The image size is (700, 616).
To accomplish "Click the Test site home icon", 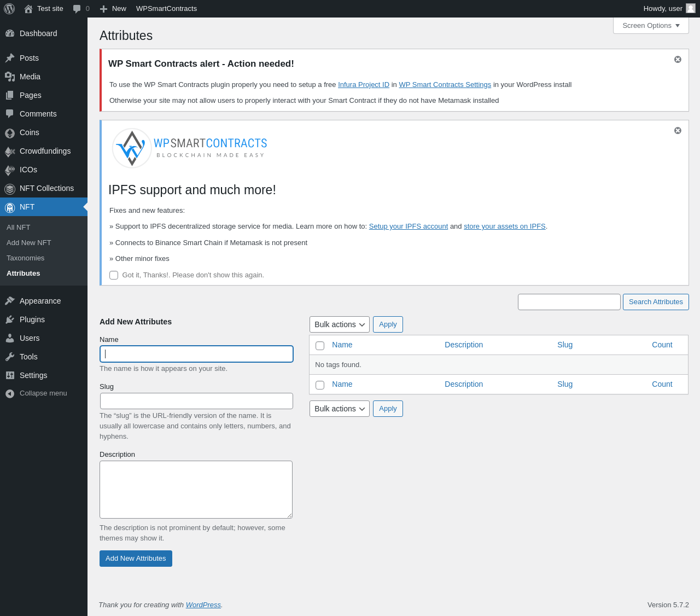I will 28,9.
